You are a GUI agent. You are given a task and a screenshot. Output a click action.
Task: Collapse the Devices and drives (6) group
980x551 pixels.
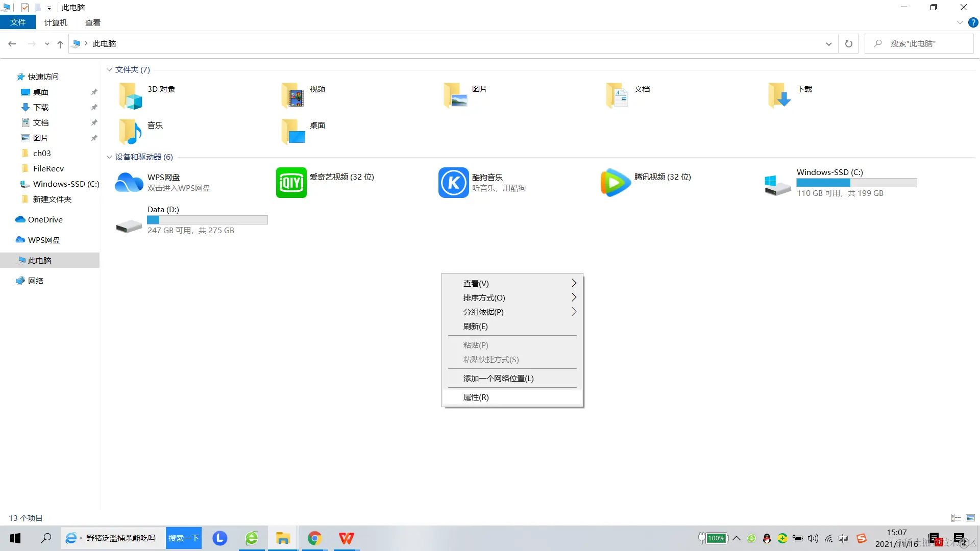(109, 157)
